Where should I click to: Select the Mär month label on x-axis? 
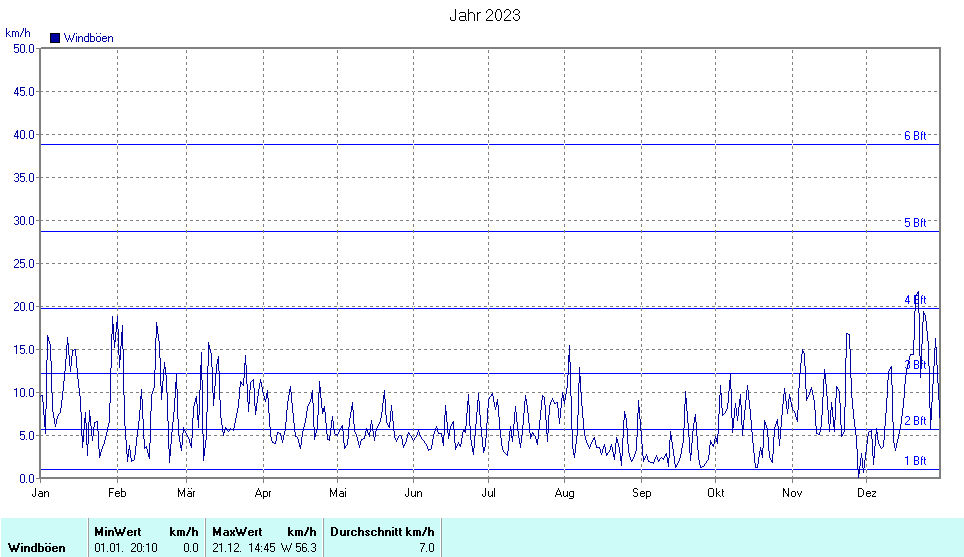coord(187,493)
